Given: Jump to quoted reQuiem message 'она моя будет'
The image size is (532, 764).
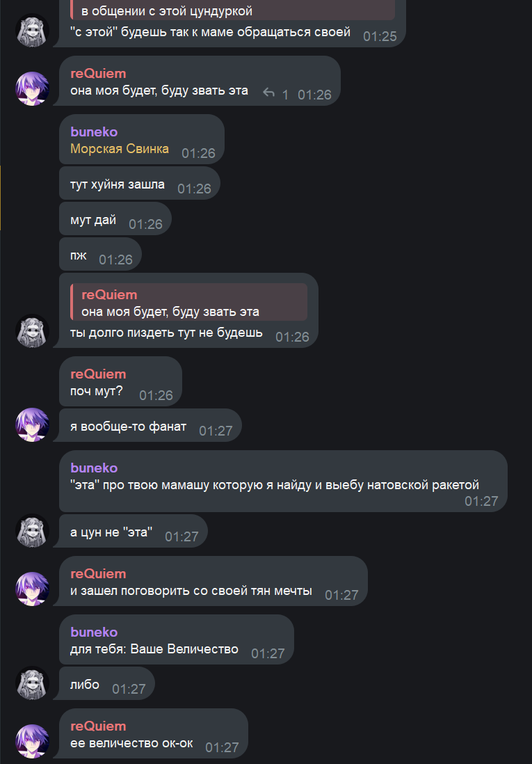Looking at the screenshot, I should pos(189,302).
